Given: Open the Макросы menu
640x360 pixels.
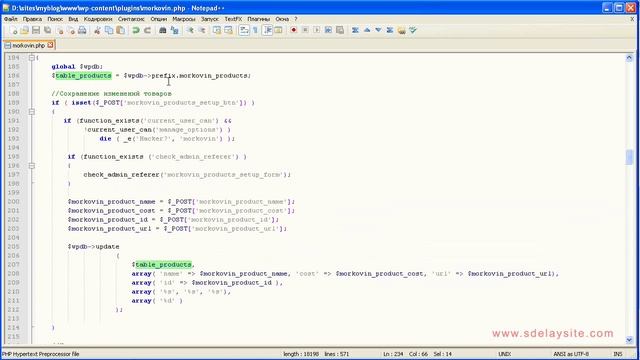Looking at the screenshot, I should pos(184,19).
